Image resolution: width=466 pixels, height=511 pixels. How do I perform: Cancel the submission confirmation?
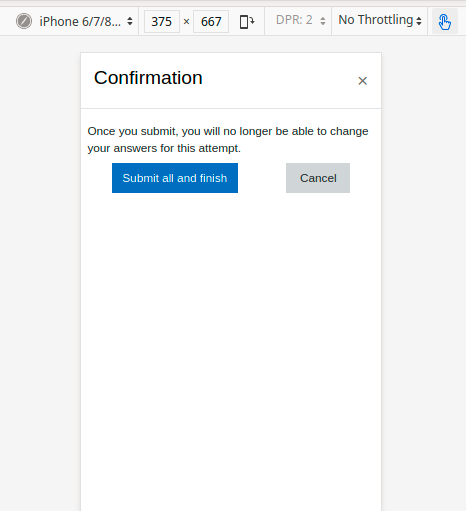pos(318,178)
